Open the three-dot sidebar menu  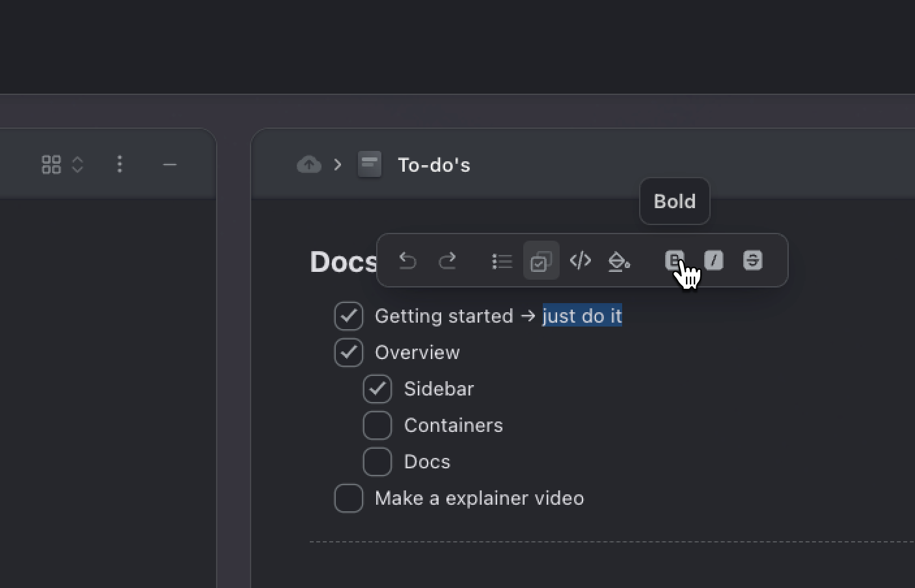point(119,165)
